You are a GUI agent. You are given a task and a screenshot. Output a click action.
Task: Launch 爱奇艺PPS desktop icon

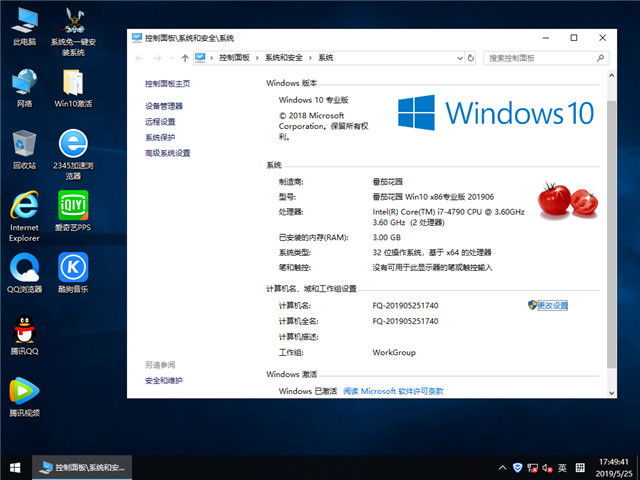[73, 211]
